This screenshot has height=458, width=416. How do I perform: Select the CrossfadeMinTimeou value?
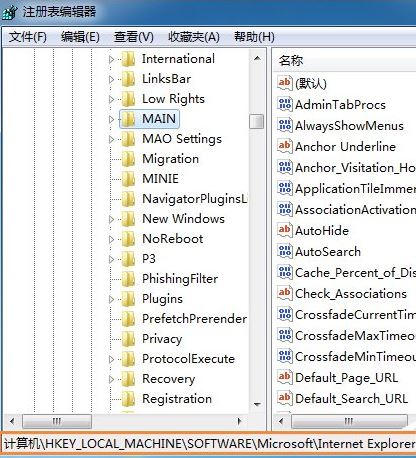(355, 357)
